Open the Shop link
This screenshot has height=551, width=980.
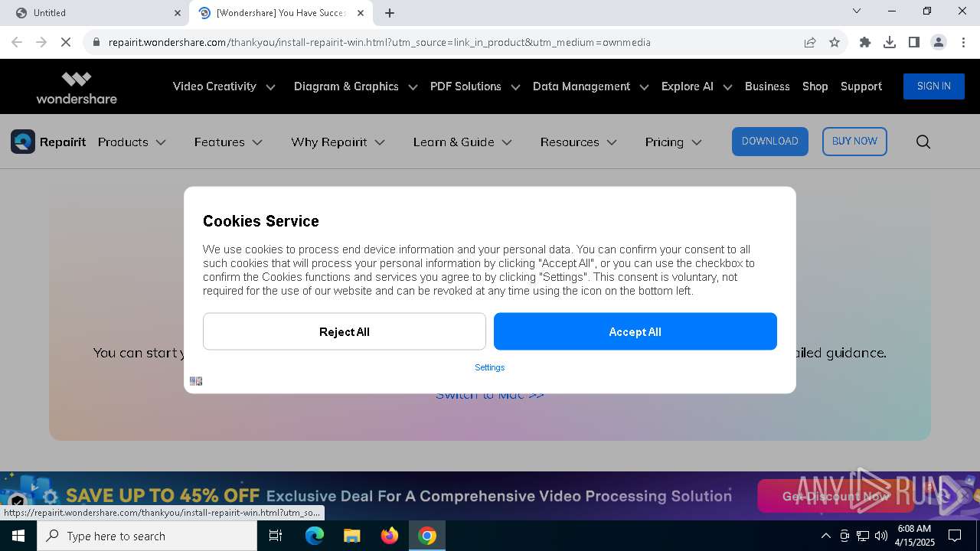click(815, 86)
